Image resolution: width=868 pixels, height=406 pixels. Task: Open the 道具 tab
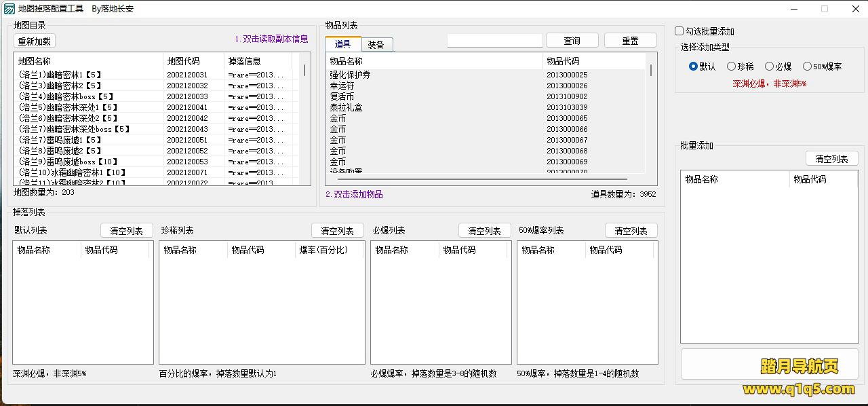click(343, 44)
